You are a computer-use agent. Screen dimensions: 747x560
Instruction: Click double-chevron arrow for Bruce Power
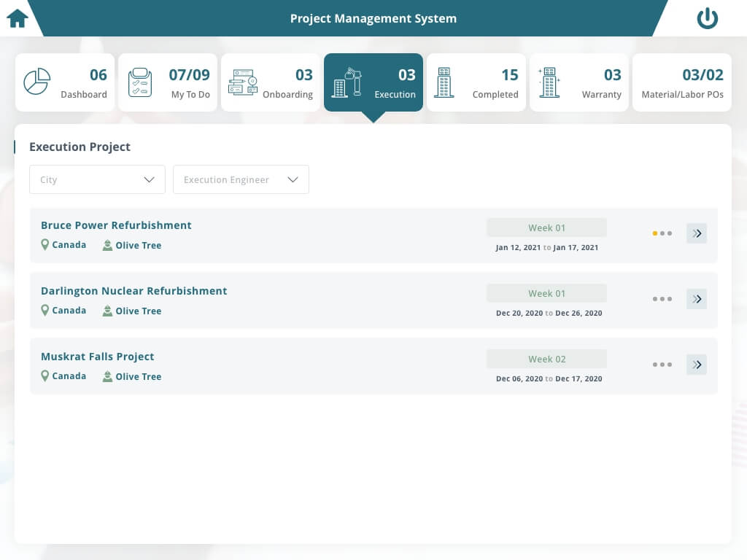pos(697,233)
